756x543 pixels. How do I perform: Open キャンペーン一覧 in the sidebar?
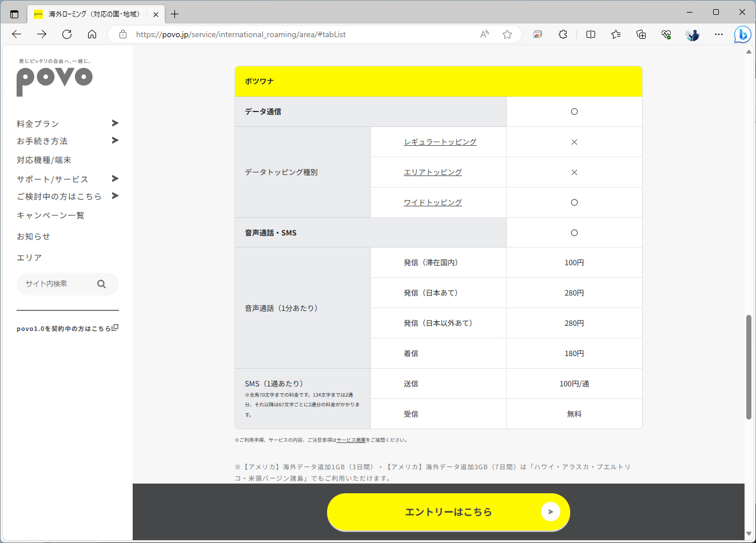click(50, 215)
